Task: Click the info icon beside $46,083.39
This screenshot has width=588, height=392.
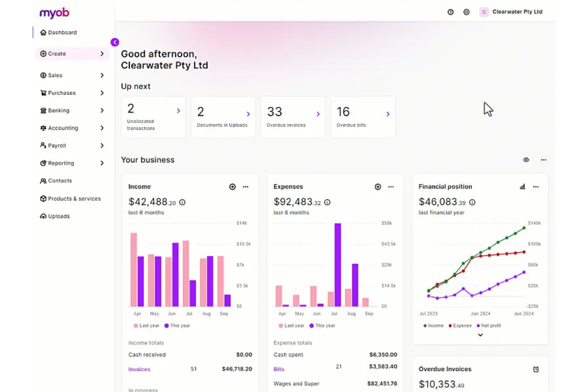Action: [x=472, y=202]
